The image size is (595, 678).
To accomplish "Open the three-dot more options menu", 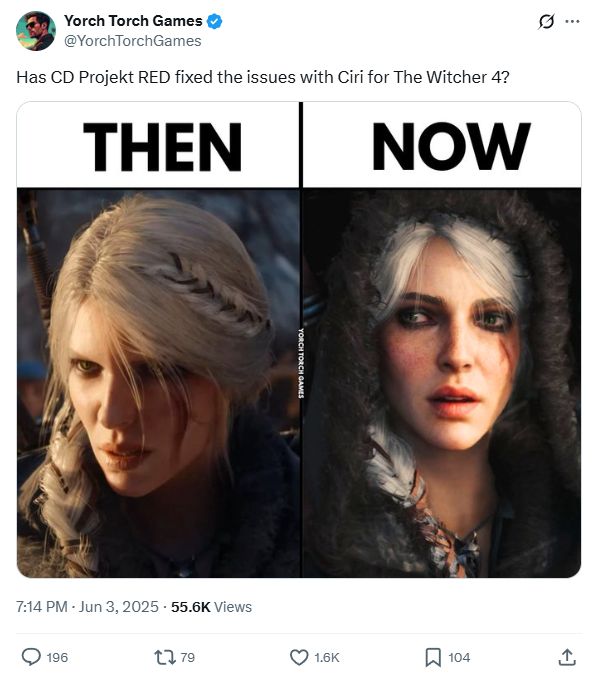I will [572, 21].
